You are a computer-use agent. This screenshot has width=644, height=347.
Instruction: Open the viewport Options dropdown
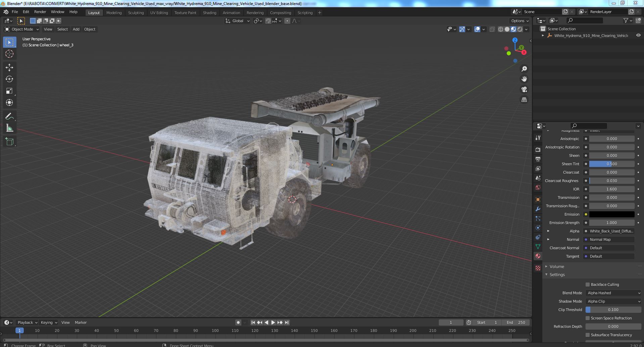coord(519,21)
